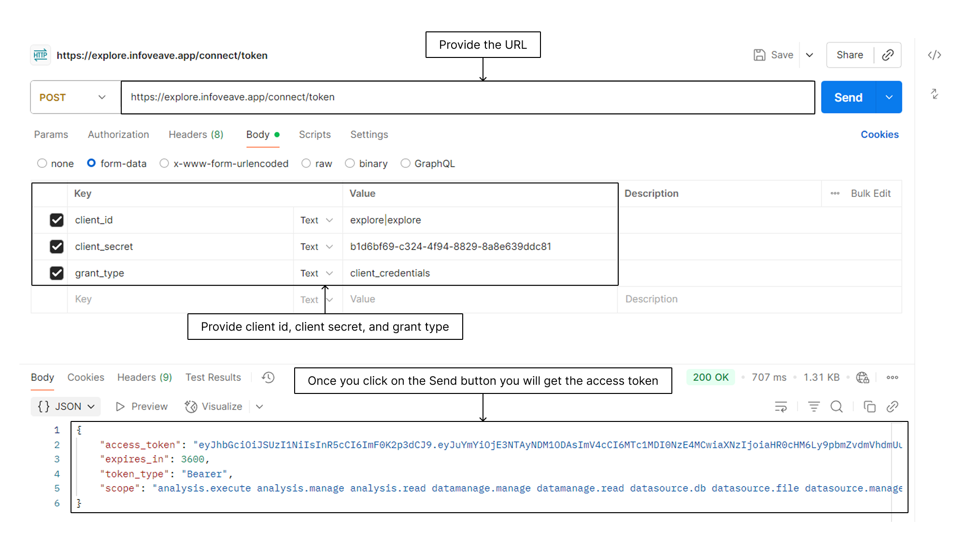
Task: Toggle the response line wrap icon
Action: (x=781, y=406)
